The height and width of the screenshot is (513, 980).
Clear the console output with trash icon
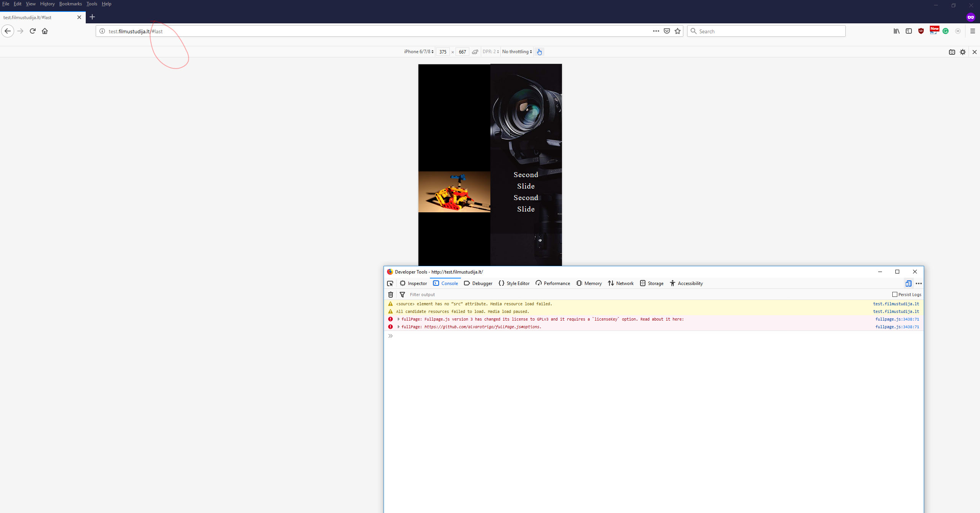pos(390,295)
